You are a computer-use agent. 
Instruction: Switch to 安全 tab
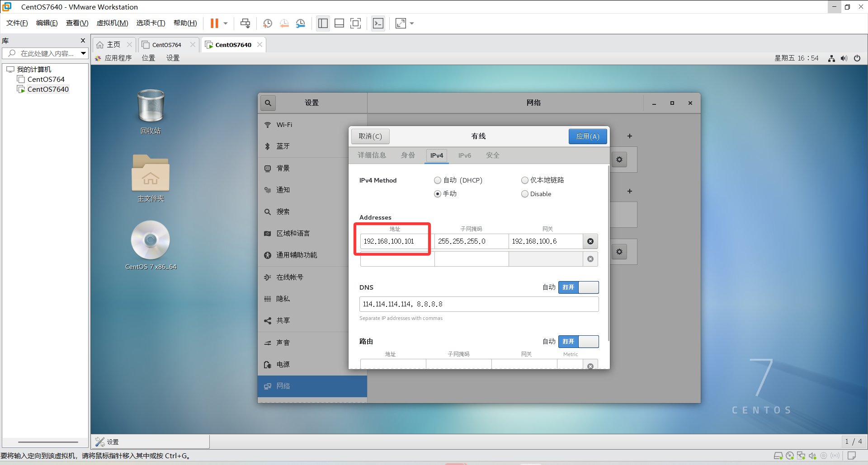493,155
